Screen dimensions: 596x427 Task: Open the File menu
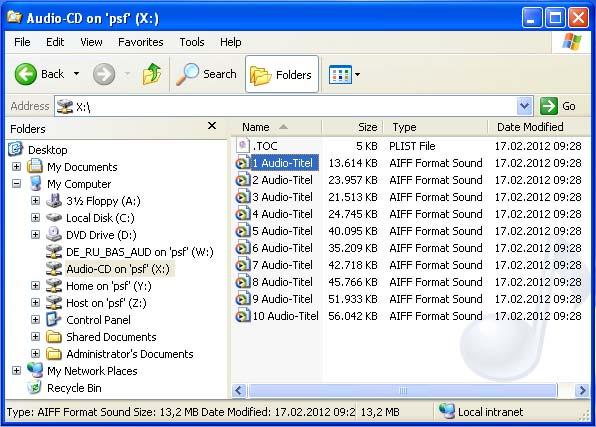[22, 42]
